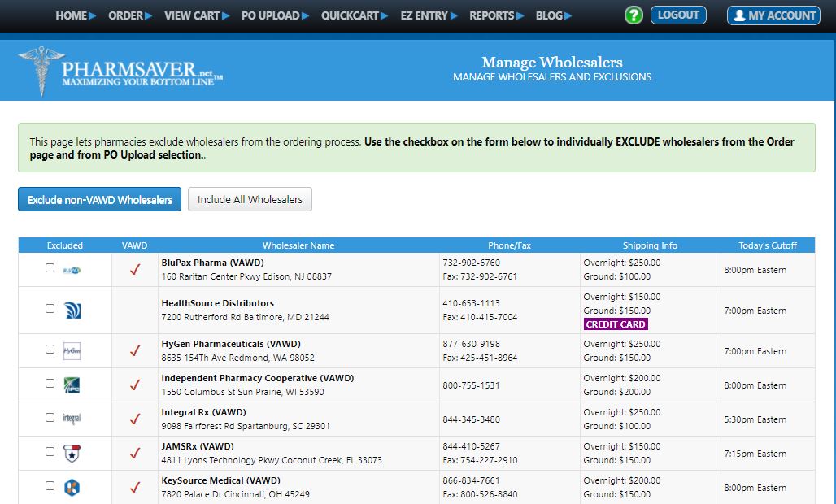The width and height of the screenshot is (836, 504).
Task: Click the Integral Rx logo icon
Action: pyautogui.click(x=72, y=419)
